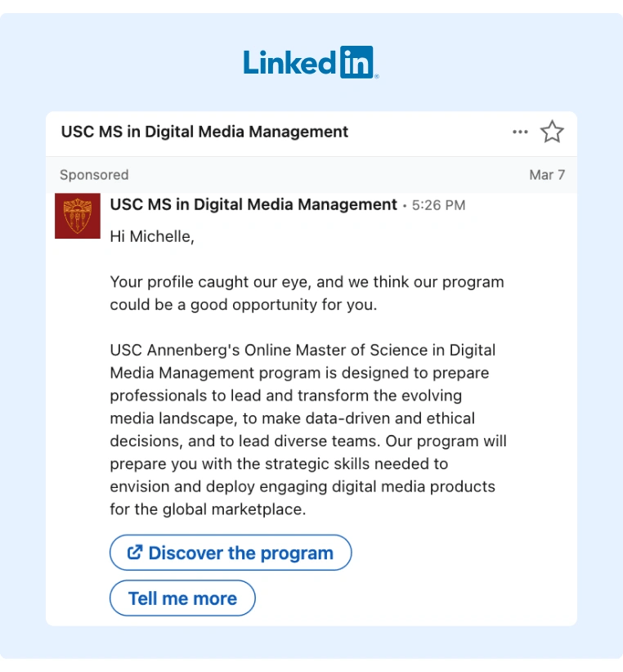Screen dimensions: 623x672
Task: Click the external link icon on Discover button
Action: pyautogui.click(x=135, y=553)
